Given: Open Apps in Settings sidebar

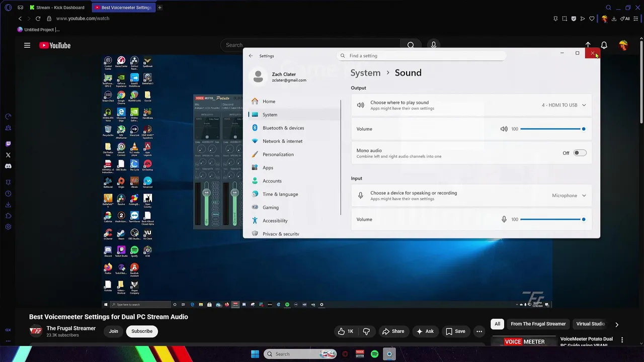Looking at the screenshot, I should click(x=294, y=168).
